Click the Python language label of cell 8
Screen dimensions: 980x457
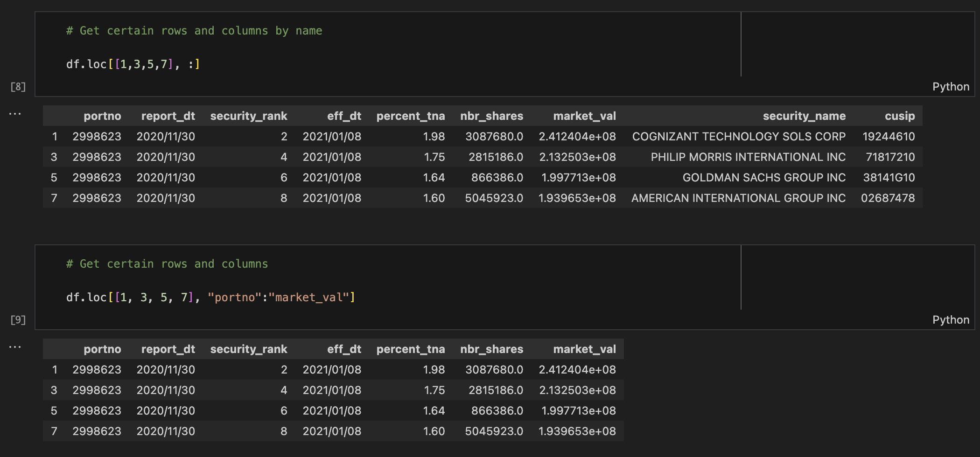tap(951, 87)
